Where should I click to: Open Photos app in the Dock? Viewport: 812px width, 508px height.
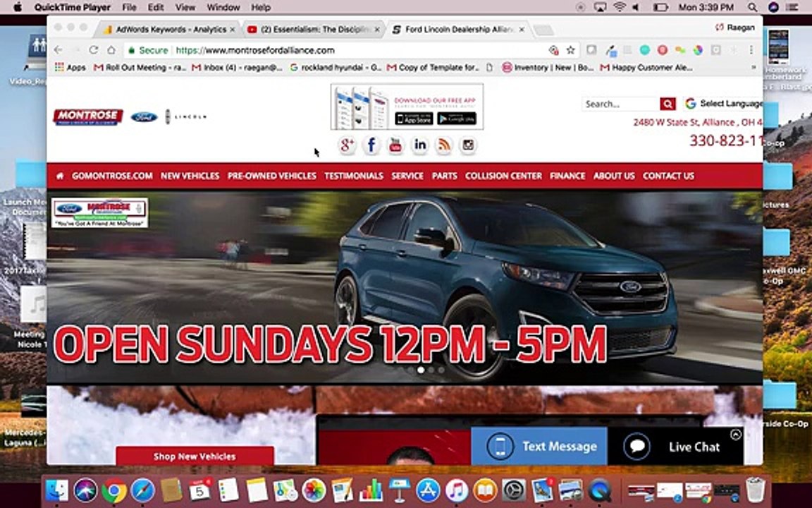point(314,490)
